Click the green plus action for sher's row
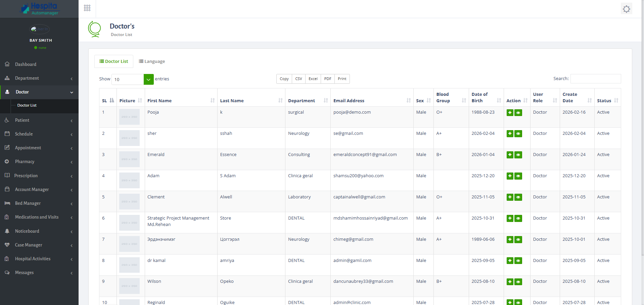644x305 pixels. pos(510,134)
